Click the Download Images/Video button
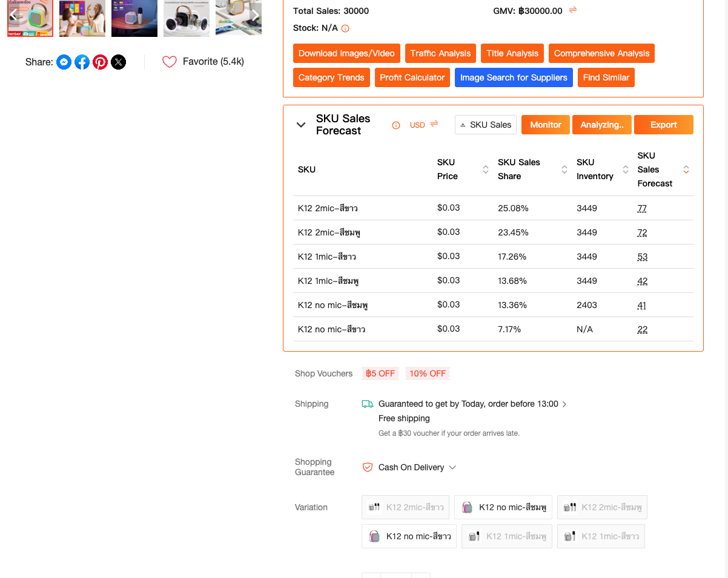 346,53
